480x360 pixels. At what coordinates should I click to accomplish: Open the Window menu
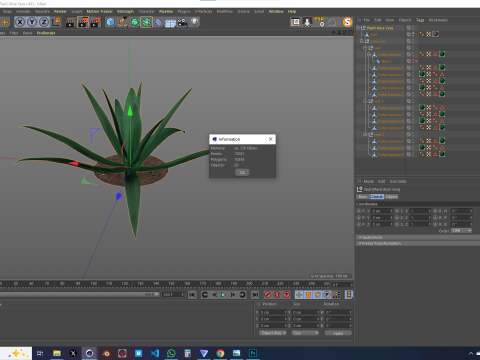coord(276,11)
